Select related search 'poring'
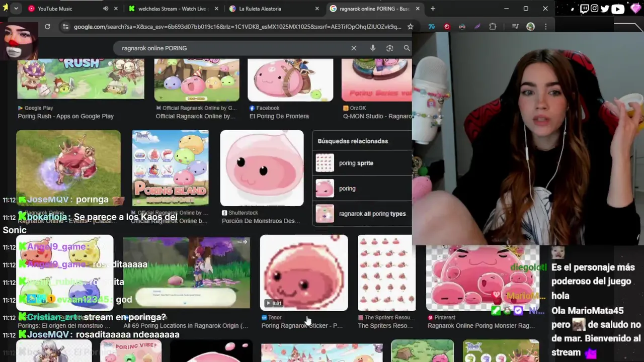 (x=362, y=189)
